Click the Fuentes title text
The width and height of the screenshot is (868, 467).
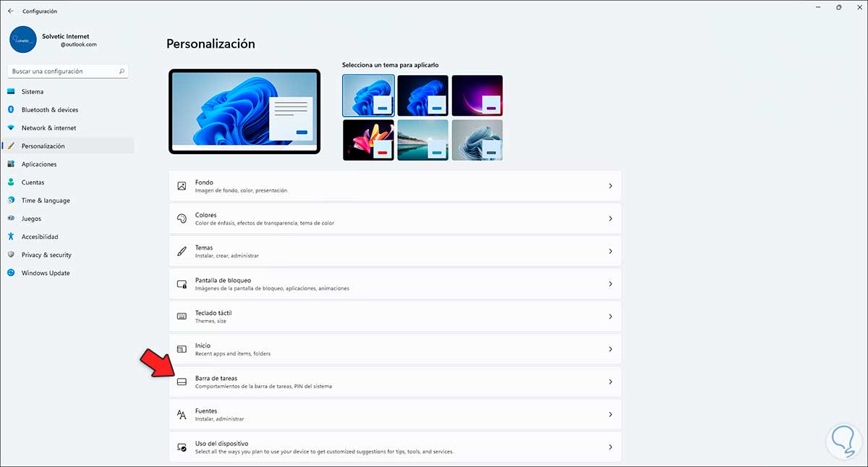pyautogui.click(x=206, y=411)
